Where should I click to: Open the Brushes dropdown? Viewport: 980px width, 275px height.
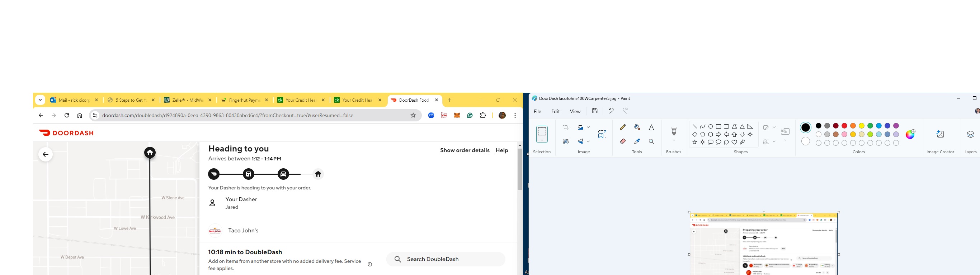(x=674, y=140)
